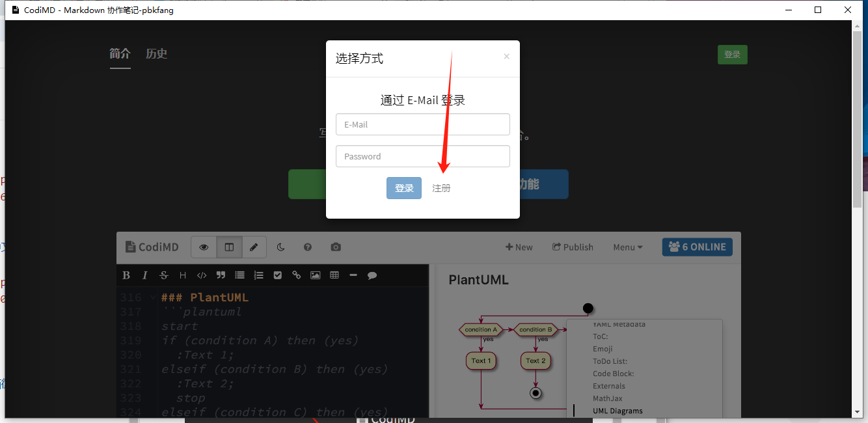868x423 pixels.
Task: Click the document icon in title bar
Action: (16, 10)
